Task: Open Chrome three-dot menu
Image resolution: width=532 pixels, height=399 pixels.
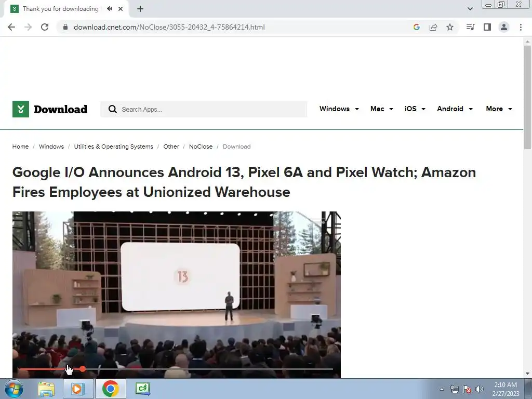Action: pos(521,27)
